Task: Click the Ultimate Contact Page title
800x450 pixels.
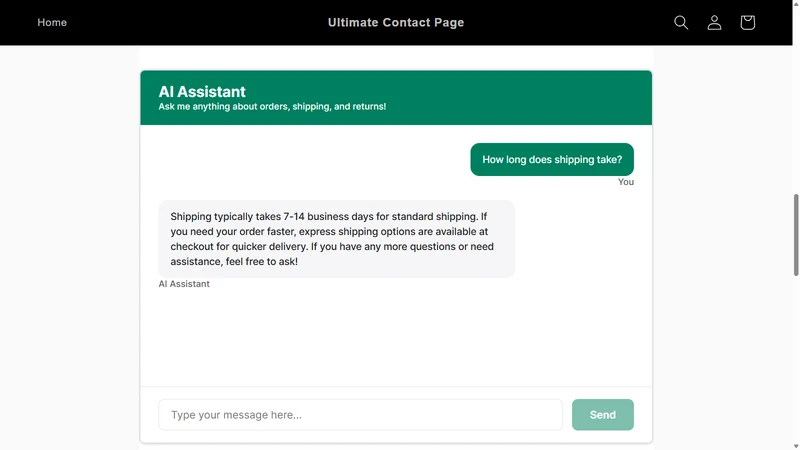Action: pyautogui.click(x=396, y=22)
